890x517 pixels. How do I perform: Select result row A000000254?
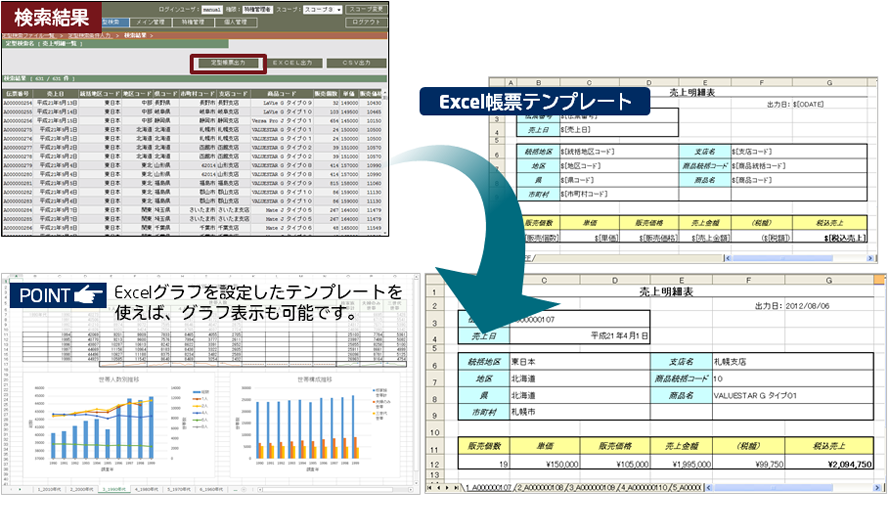click(193, 103)
